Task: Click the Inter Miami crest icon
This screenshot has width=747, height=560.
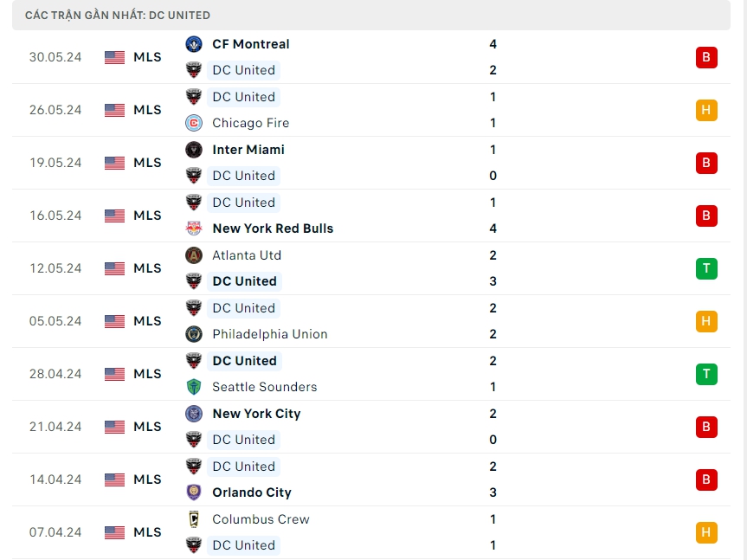Action: (x=194, y=150)
